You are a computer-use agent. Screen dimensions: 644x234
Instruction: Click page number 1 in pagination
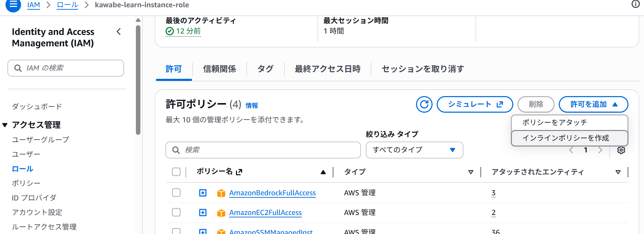pyautogui.click(x=586, y=150)
